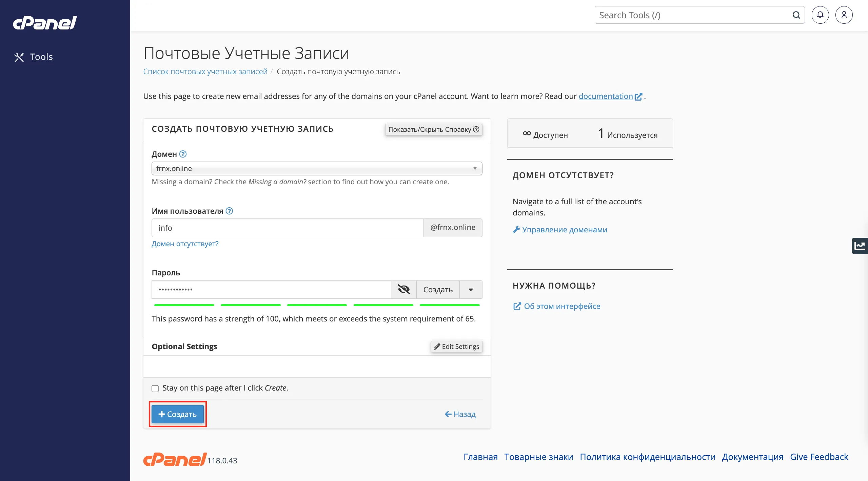Open the frnx.online domain dropdown
This screenshot has width=868, height=481.
coord(316,168)
